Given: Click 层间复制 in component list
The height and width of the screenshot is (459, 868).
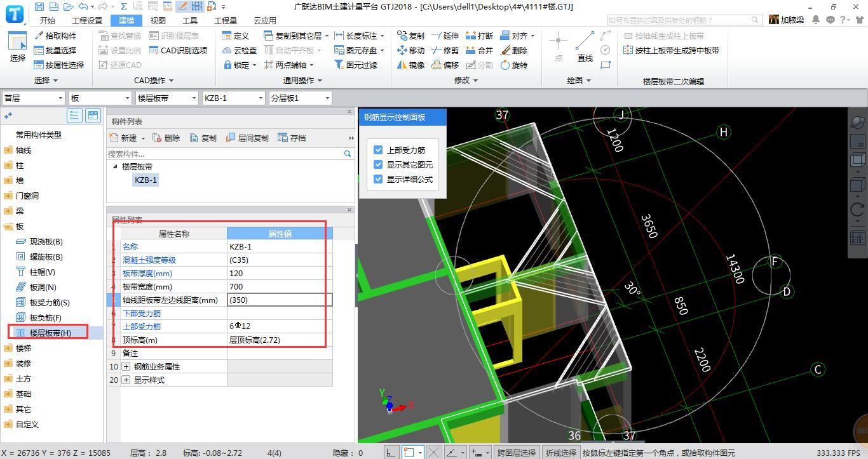Looking at the screenshot, I should [247, 138].
